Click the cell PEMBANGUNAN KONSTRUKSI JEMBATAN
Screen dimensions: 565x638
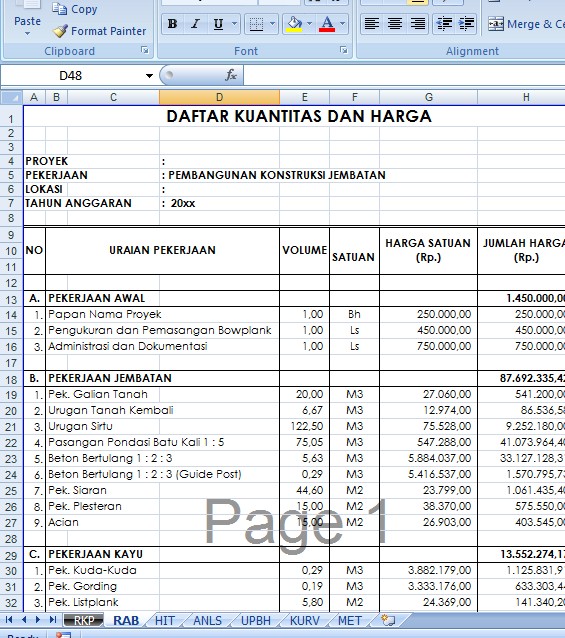[277, 175]
